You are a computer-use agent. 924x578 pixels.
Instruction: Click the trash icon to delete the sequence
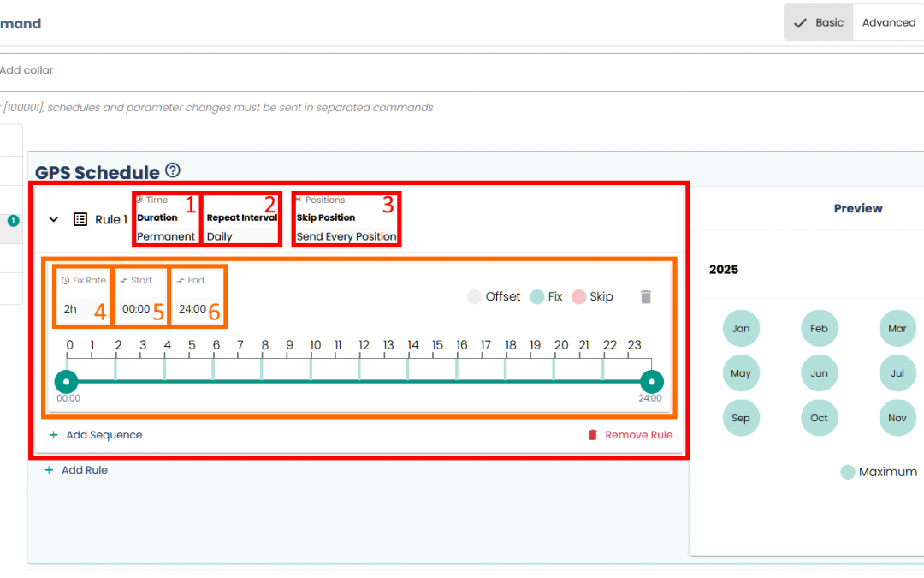click(x=646, y=297)
